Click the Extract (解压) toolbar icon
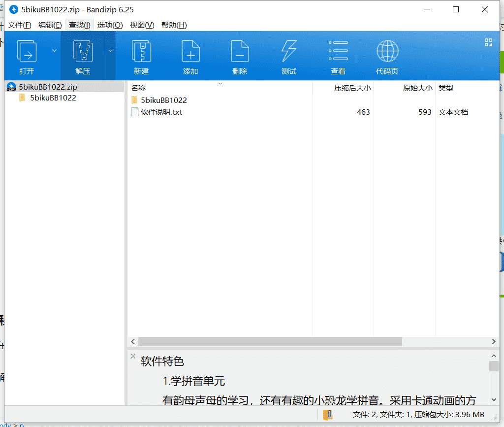Viewport: 504px width, 427px height. [83, 51]
